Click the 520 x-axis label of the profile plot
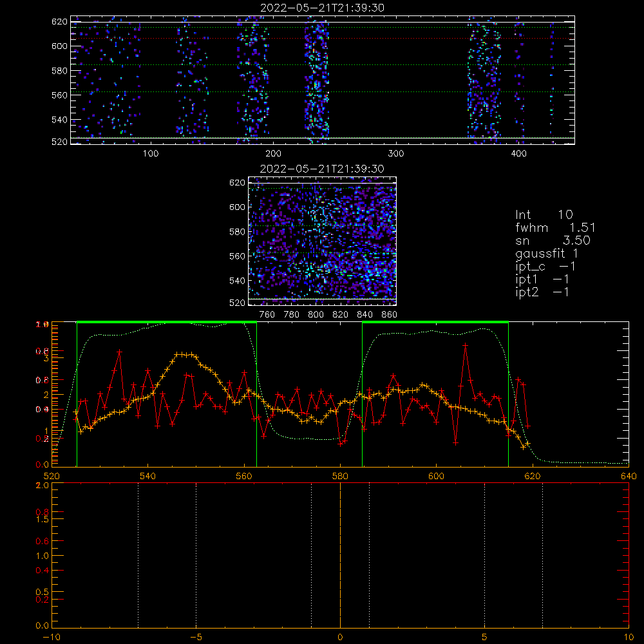The width and height of the screenshot is (644, 644). (52, 477)
